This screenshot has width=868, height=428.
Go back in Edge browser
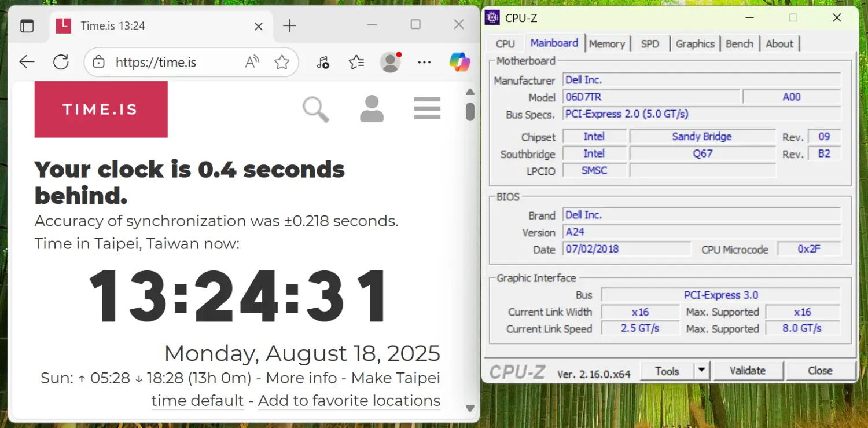[27, 62]
